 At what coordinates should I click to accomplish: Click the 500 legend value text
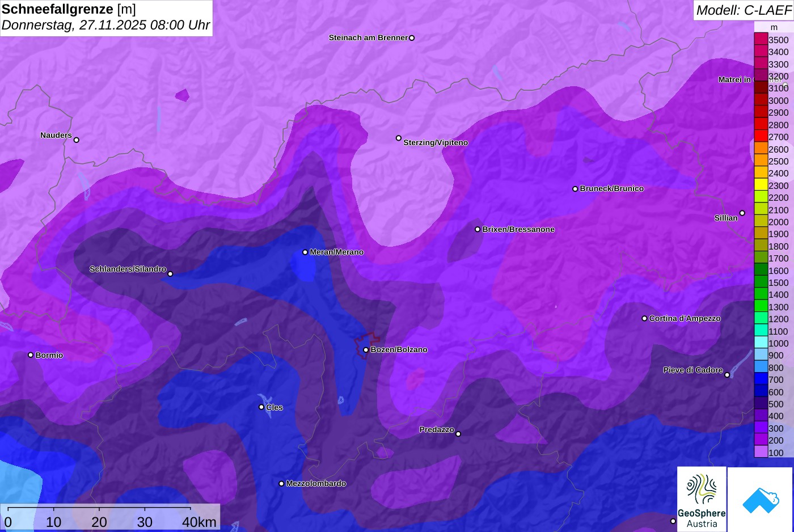tap(776, 404)
